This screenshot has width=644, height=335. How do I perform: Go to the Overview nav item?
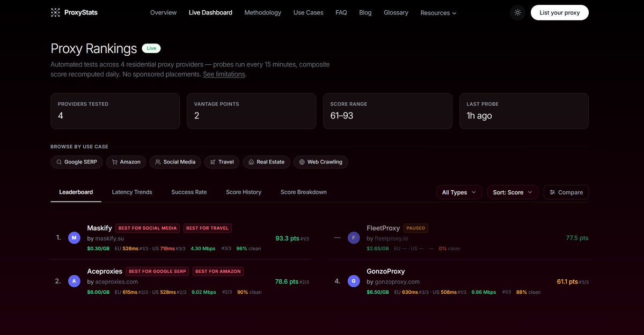(163, 12)
